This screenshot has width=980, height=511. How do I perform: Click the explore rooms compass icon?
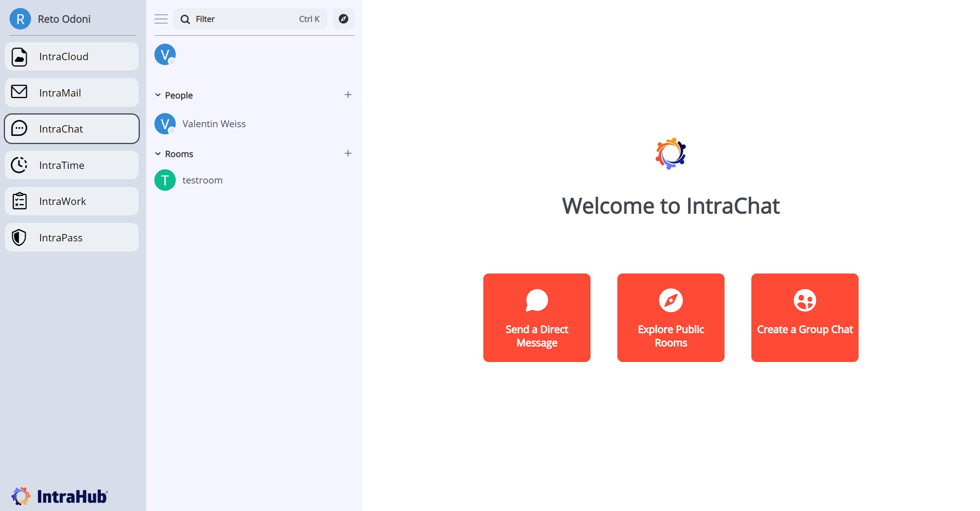343,19
